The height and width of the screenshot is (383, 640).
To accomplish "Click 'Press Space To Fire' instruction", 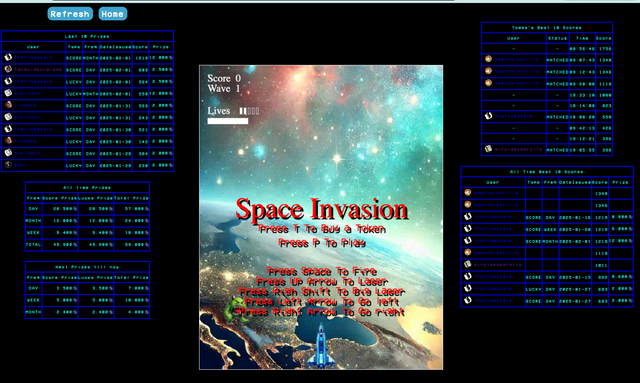I will coord(322,271).
